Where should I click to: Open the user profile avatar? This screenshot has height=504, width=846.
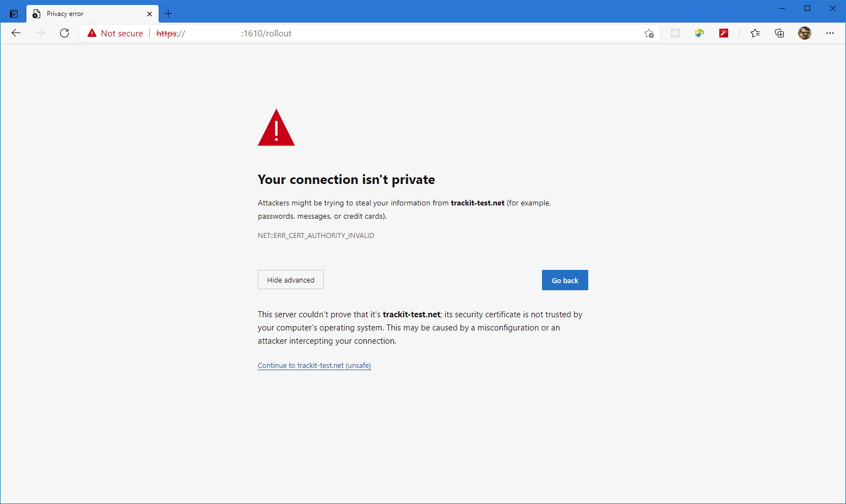click(805, 33)
